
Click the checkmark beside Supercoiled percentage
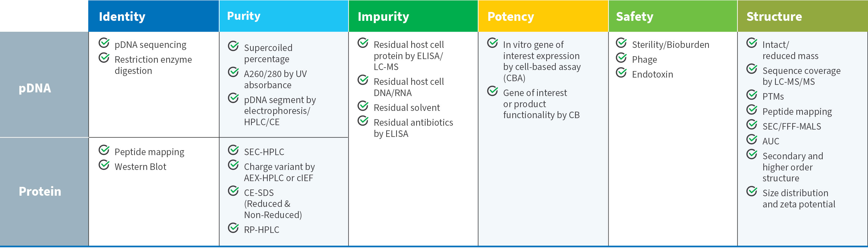click(233, 46)
